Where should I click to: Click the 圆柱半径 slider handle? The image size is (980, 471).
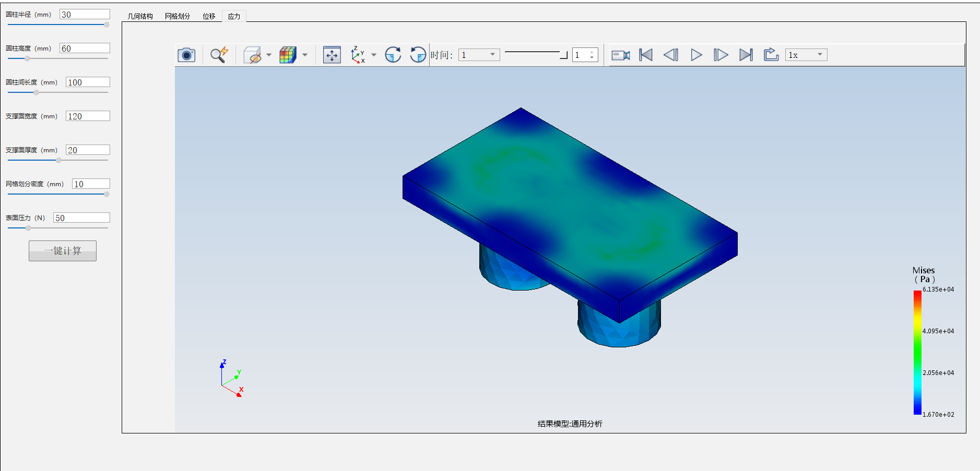click(107, 25)
